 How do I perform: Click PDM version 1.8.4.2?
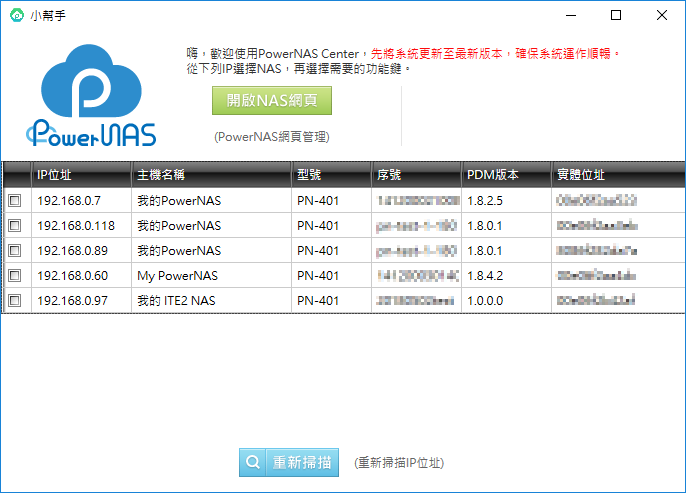(x=485, y=276)
